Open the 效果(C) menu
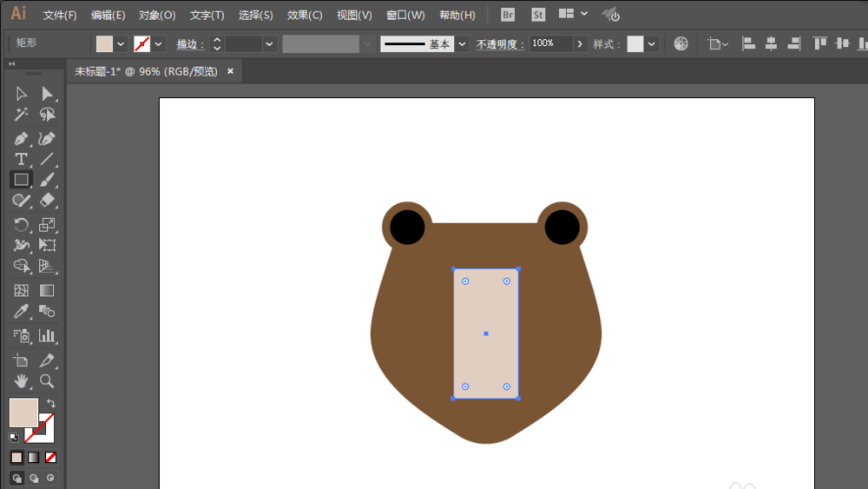This screenshot has height=489, width=868. pos(305,15)
